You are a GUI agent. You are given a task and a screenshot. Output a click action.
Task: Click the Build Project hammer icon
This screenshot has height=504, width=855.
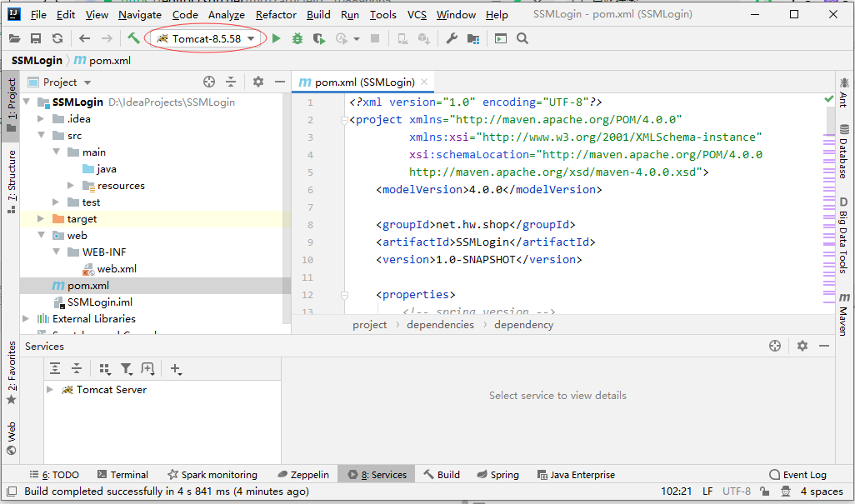pyautogui.click(x=133, y=38)
